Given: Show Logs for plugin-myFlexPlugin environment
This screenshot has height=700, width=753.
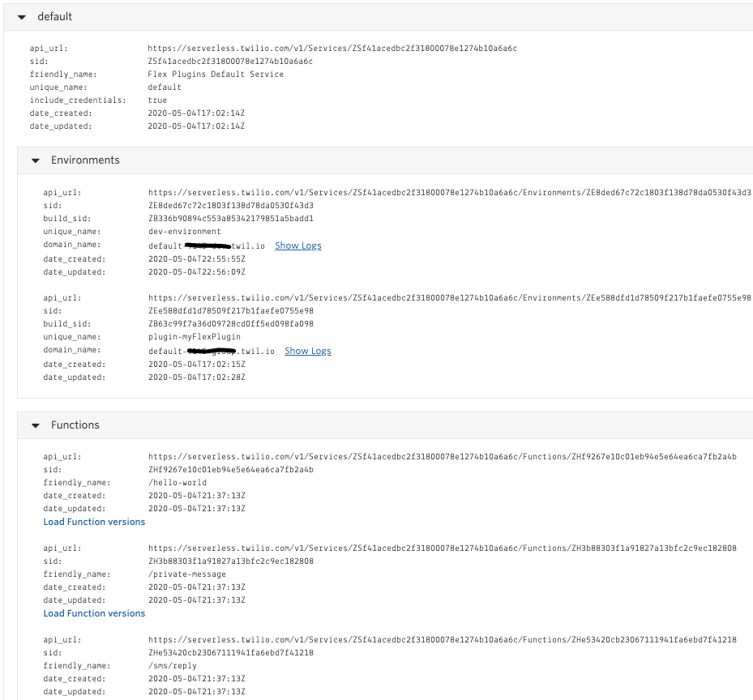Looking at the screenshot, I should click(308, 351).
